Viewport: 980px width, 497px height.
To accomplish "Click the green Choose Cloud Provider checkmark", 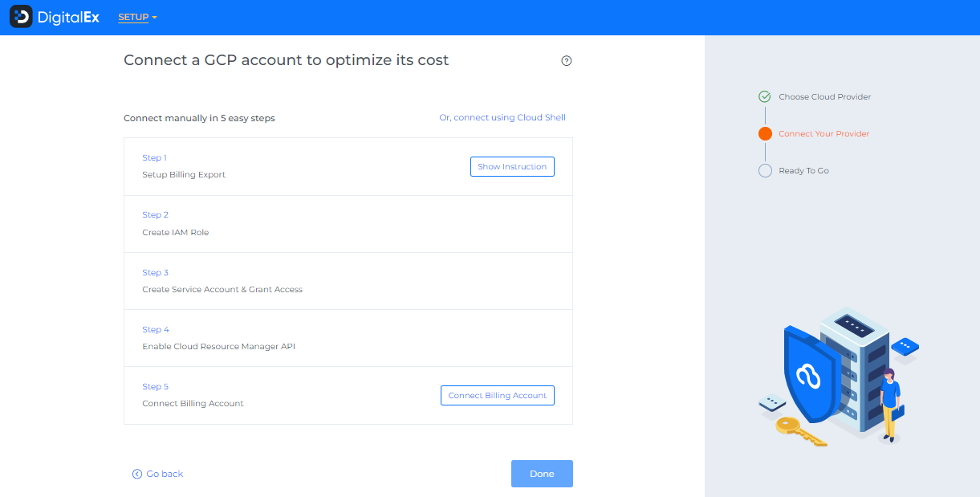I will (765, 97).
